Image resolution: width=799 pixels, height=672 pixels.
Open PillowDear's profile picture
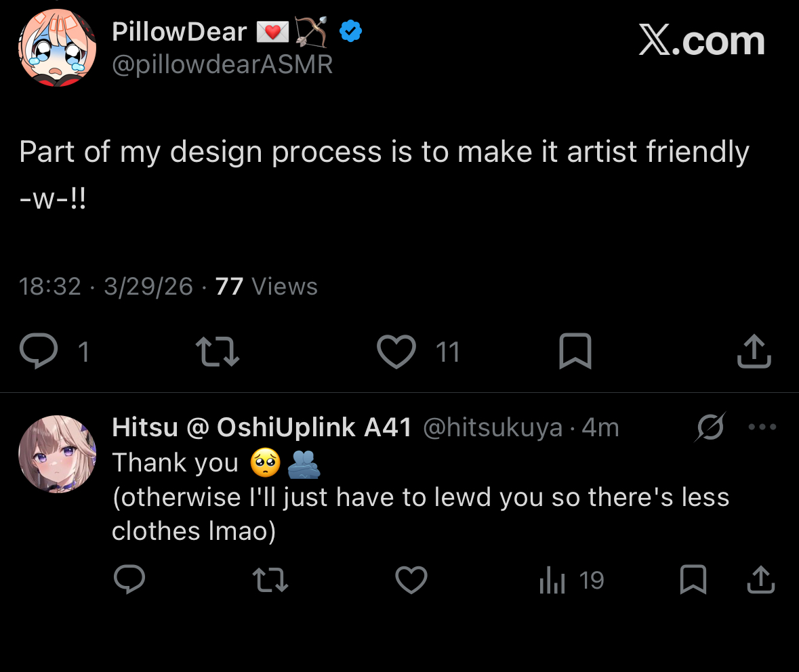click(x=57, y=48)
